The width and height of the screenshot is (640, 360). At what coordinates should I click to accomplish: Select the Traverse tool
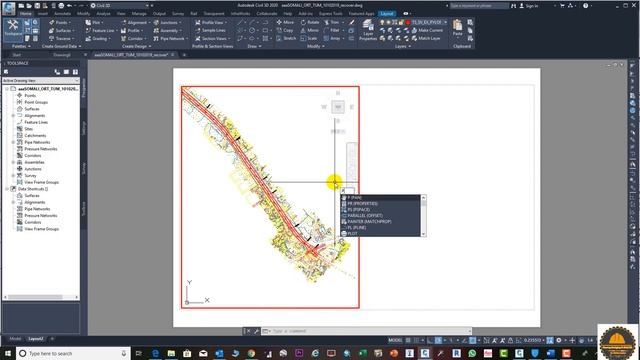pos(62,38)
